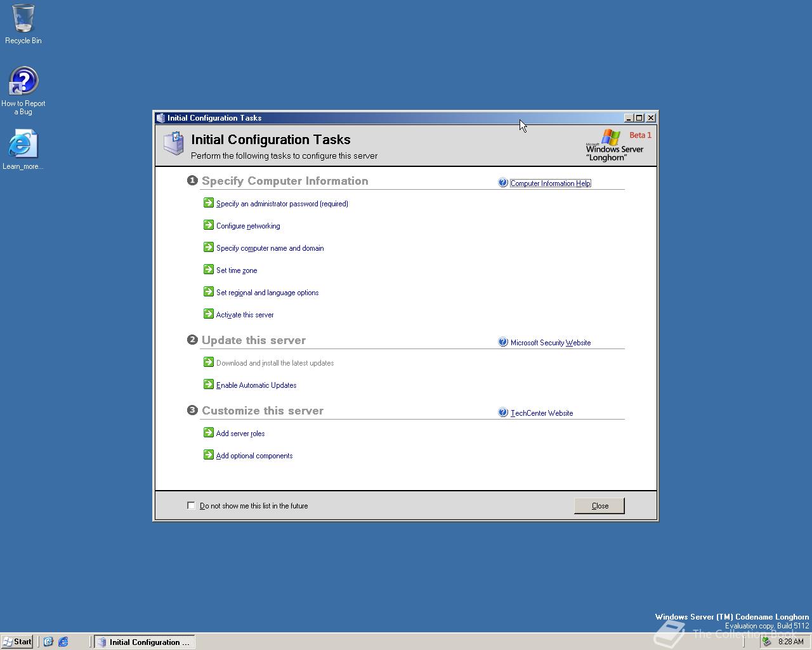
Task: Click help icon next to Microsoft Security Website
Action: [503, 342]
